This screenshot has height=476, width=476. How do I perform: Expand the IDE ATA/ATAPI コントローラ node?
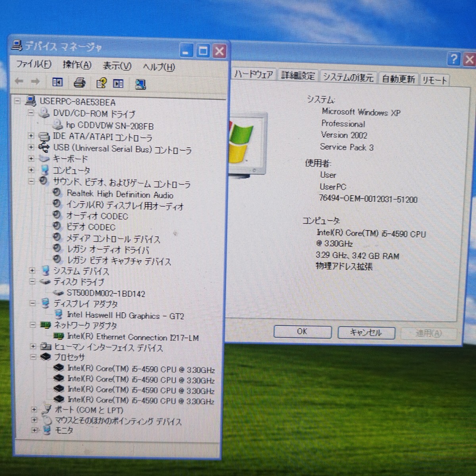coord(31,136)
